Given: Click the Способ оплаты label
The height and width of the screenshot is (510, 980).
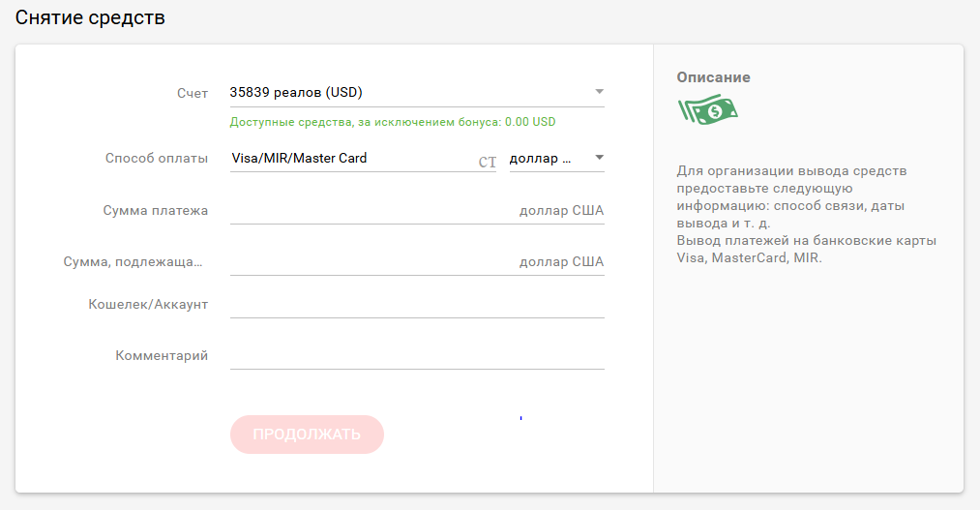Looking at the screenshot, I should (156, 158).
